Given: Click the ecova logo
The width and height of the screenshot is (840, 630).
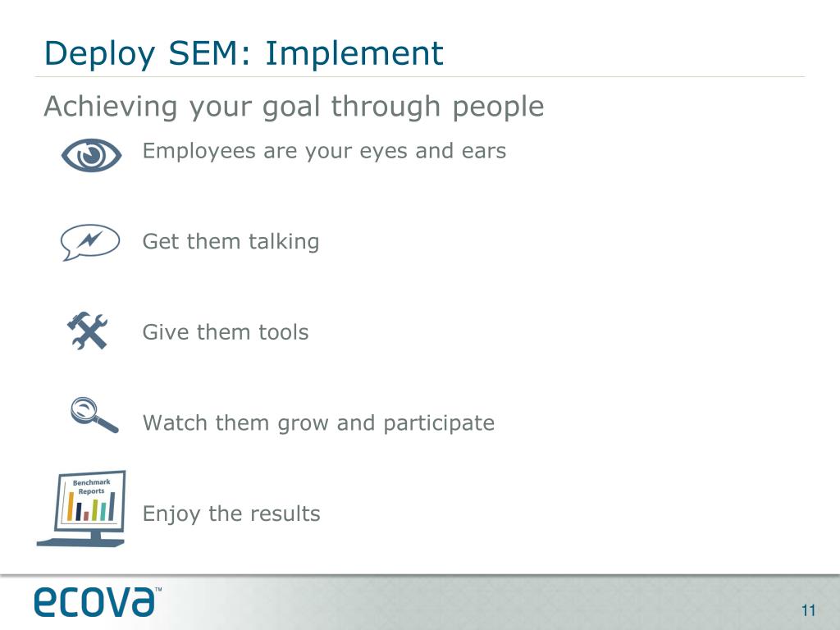Looking at the screenshot, I should click(94, 601).
